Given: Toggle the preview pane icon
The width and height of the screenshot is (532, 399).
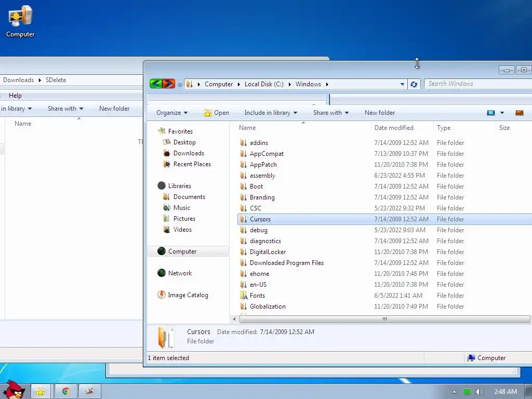Looking at the screenshot, I should [x=520, y=113].
